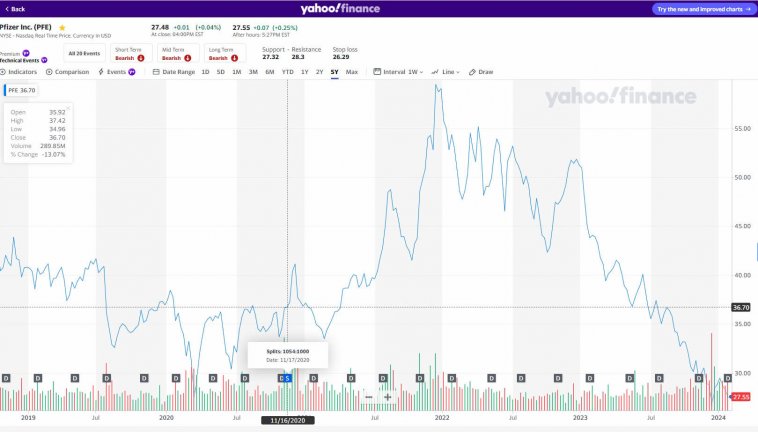Select the 6M range
Image resolution: width=758 pixels, height=432 pixels.
pyautogui.click(x=270, y=72)
